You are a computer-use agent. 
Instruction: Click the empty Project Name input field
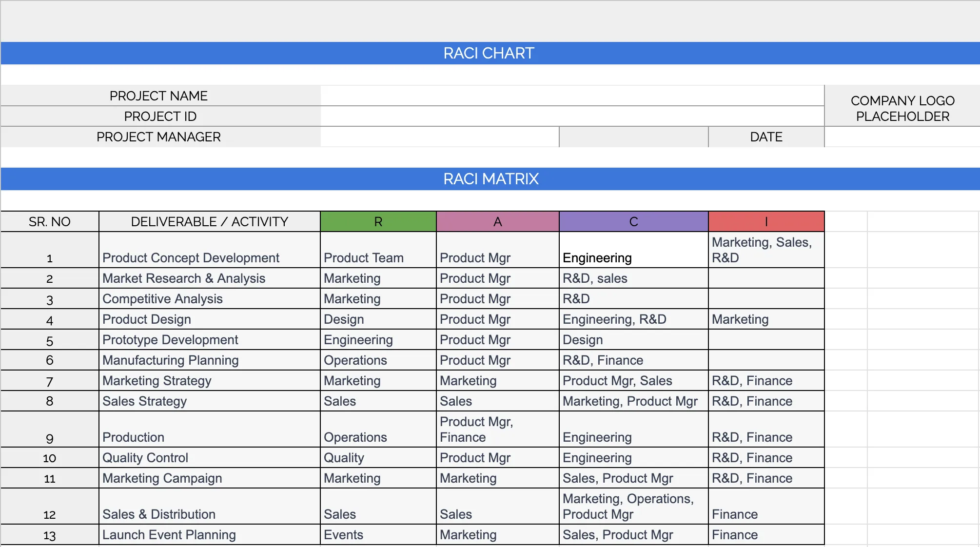click(x=570, y=96)
